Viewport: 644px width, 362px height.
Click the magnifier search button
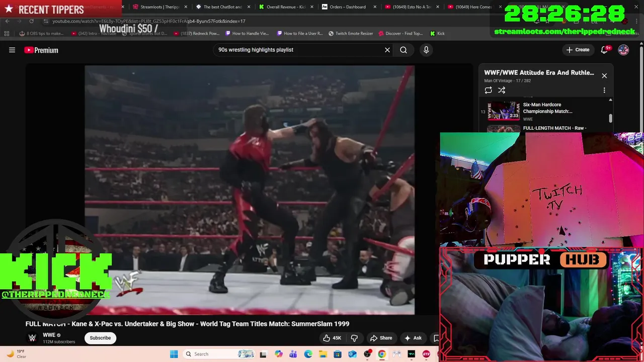(404, 50)
